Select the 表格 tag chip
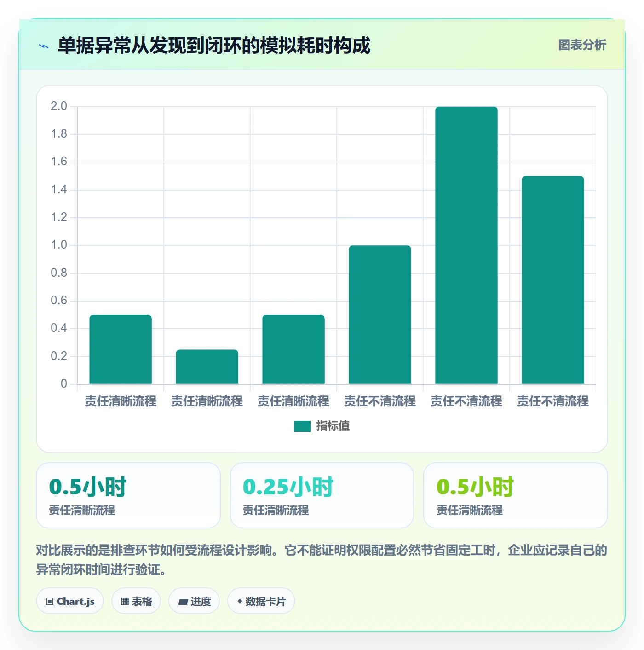This screenshot has width=644, height=650. (136, 601)
